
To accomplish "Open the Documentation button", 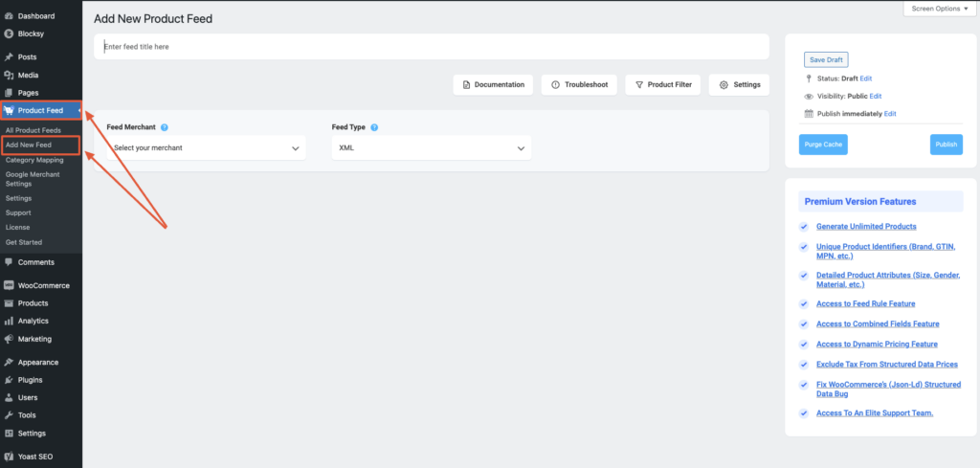I will (493, 85).
